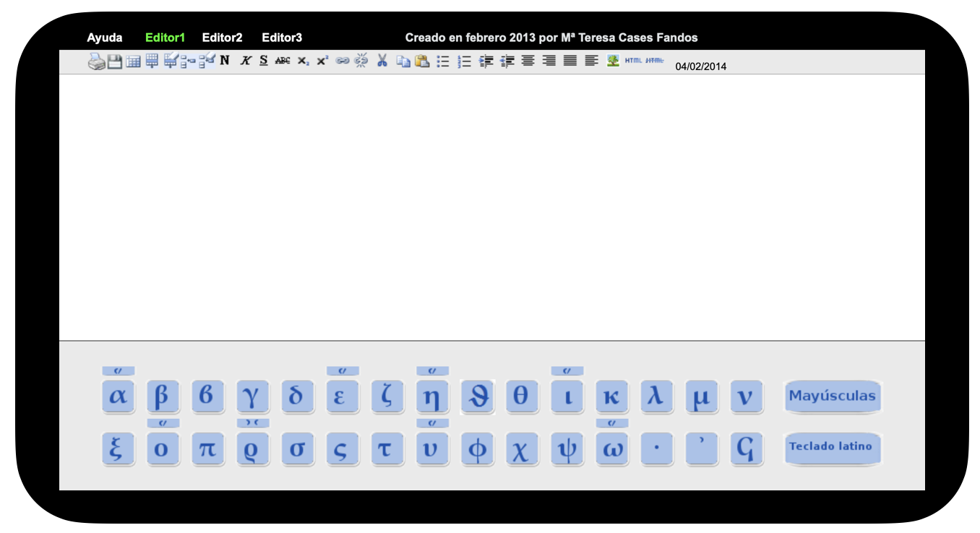Click the struck-through HTML icon
980x533 pixels.
(x=654, y=61)
